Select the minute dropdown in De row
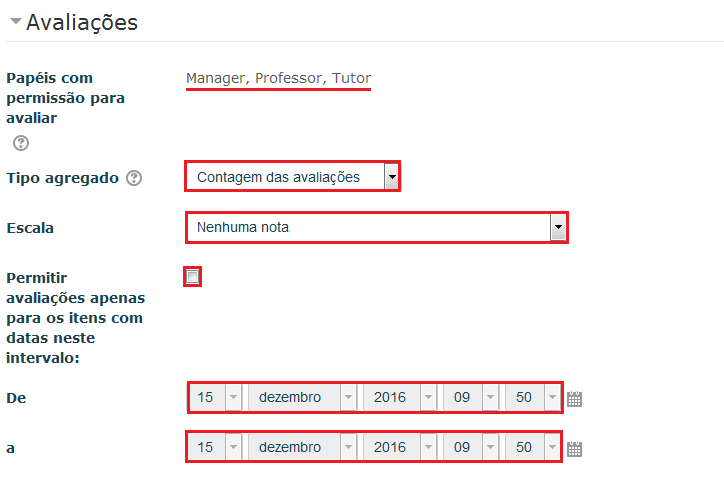724x487 pixels. [x=533, y=397]
